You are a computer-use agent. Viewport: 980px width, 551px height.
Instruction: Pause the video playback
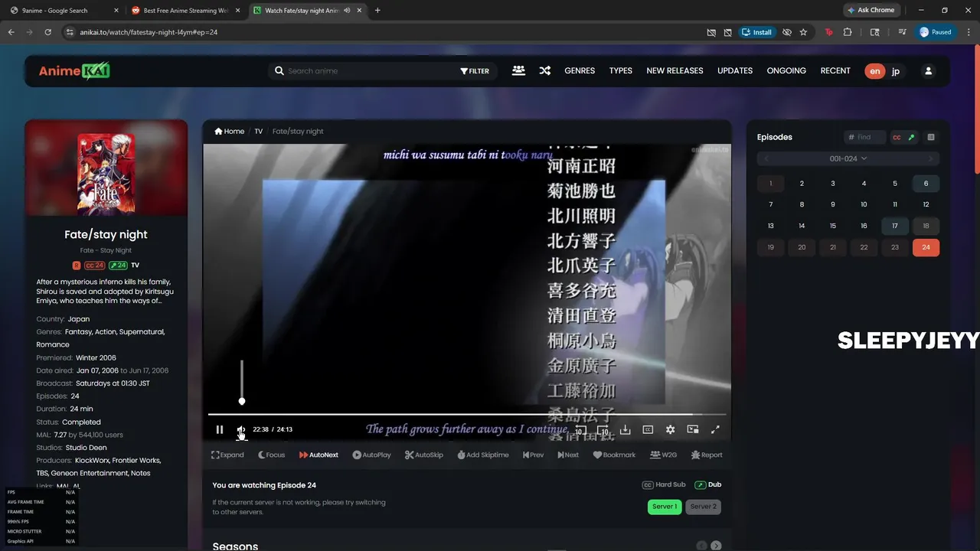click(x=220, y=430)
